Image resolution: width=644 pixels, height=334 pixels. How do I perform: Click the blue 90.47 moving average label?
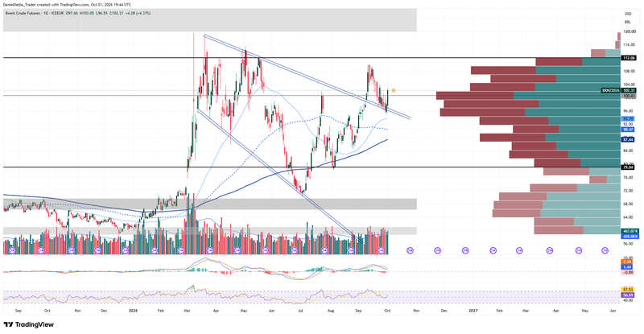tap(628, 130)
